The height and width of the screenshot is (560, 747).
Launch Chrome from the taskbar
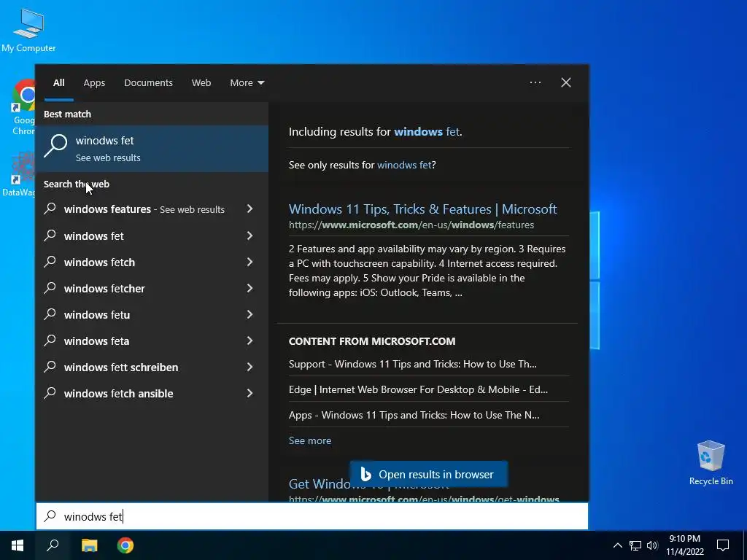pos(125,545)
